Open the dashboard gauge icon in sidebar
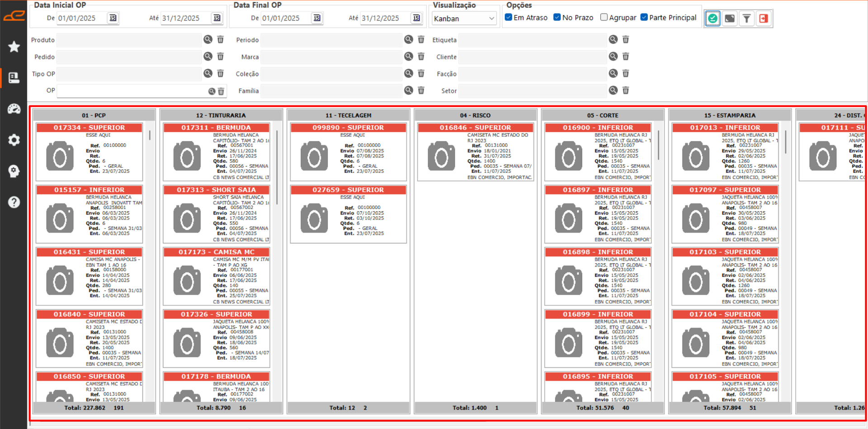The height and width of the screenshot is (429, 868). coord(14,109)
